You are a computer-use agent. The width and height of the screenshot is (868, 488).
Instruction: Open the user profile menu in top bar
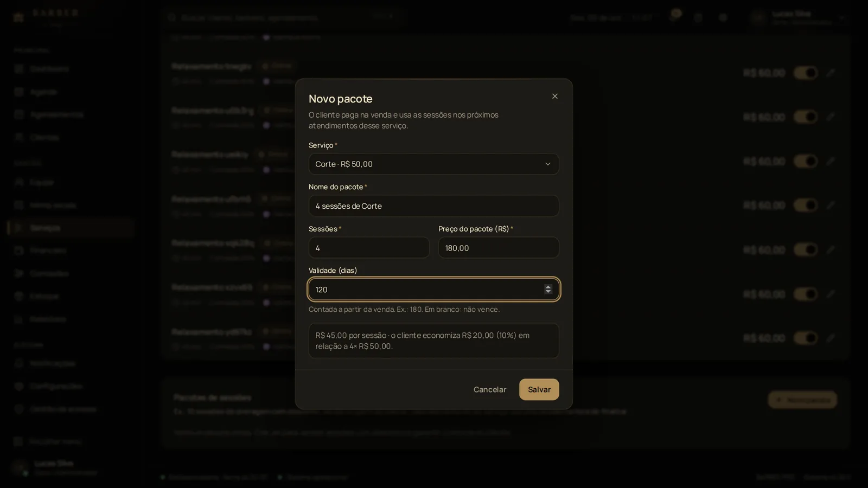pos(798,17)
